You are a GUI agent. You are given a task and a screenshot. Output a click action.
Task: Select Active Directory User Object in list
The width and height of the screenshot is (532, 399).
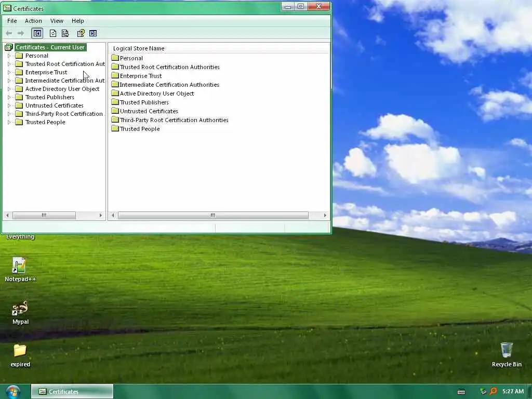(157, 94)
